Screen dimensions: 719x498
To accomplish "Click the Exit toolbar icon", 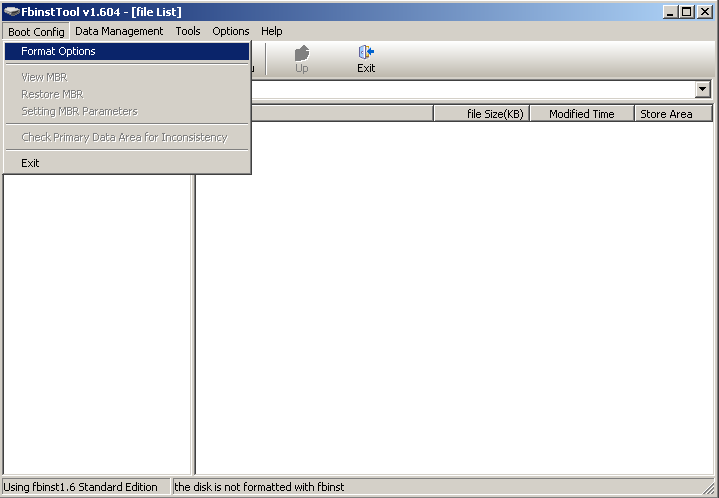I will click(366, 59).
